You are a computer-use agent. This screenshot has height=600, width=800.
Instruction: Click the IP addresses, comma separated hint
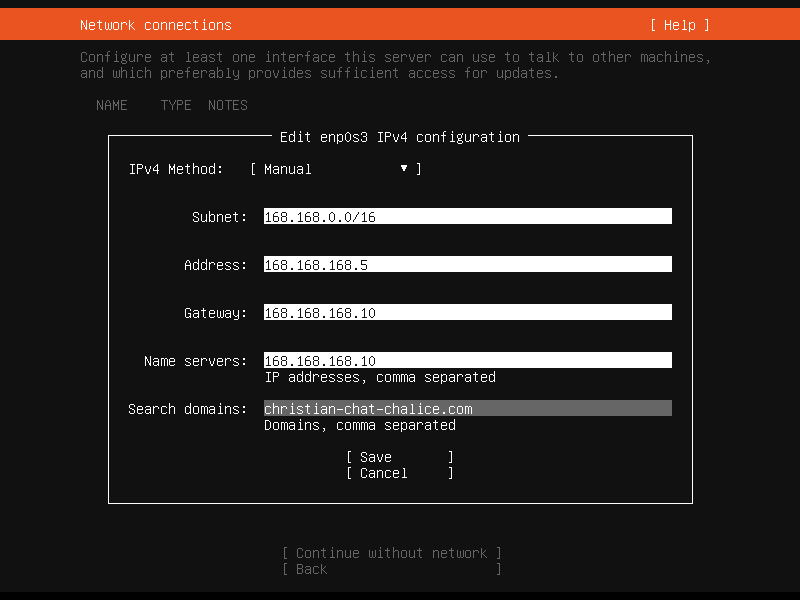380,377
